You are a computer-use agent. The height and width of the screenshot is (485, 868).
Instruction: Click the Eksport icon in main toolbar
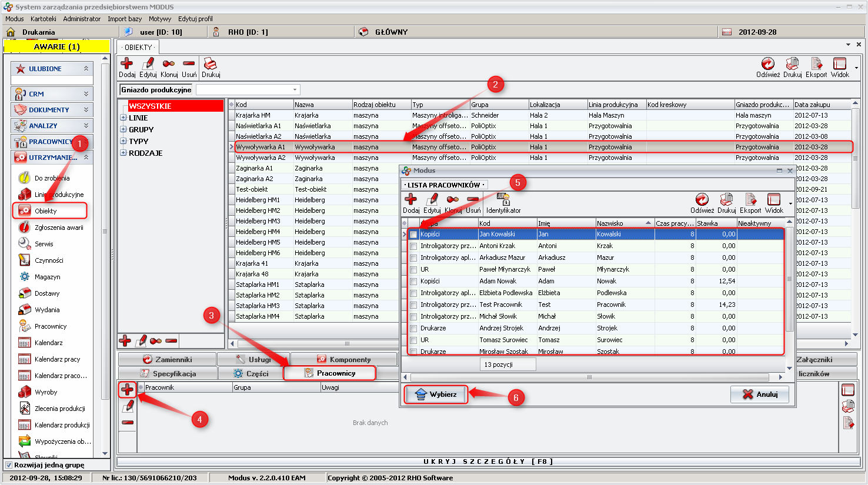tap(816, 63)
